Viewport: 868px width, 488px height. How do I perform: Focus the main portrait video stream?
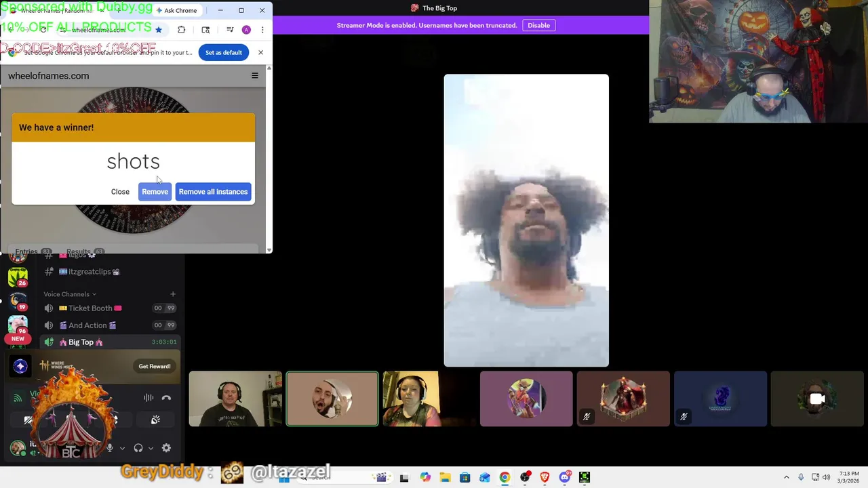point(526,220)
